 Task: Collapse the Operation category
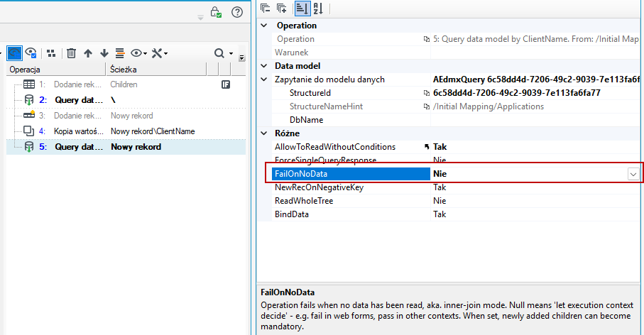point(264,26)
